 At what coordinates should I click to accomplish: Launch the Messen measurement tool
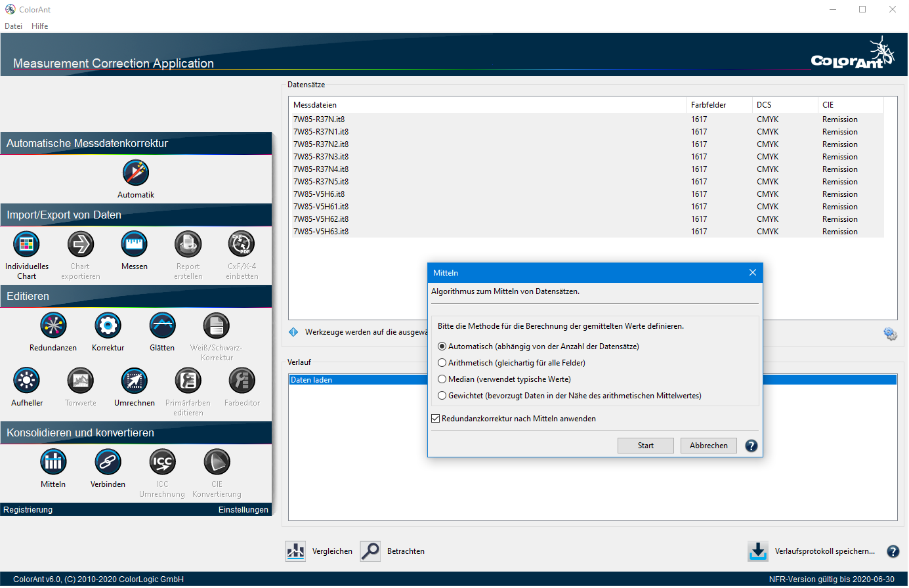point(135,245)
